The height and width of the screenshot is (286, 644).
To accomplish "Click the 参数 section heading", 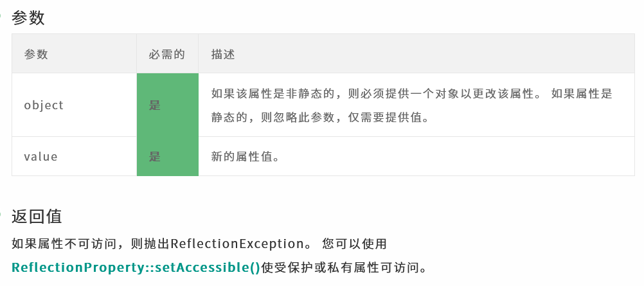I will click(28, 18).
